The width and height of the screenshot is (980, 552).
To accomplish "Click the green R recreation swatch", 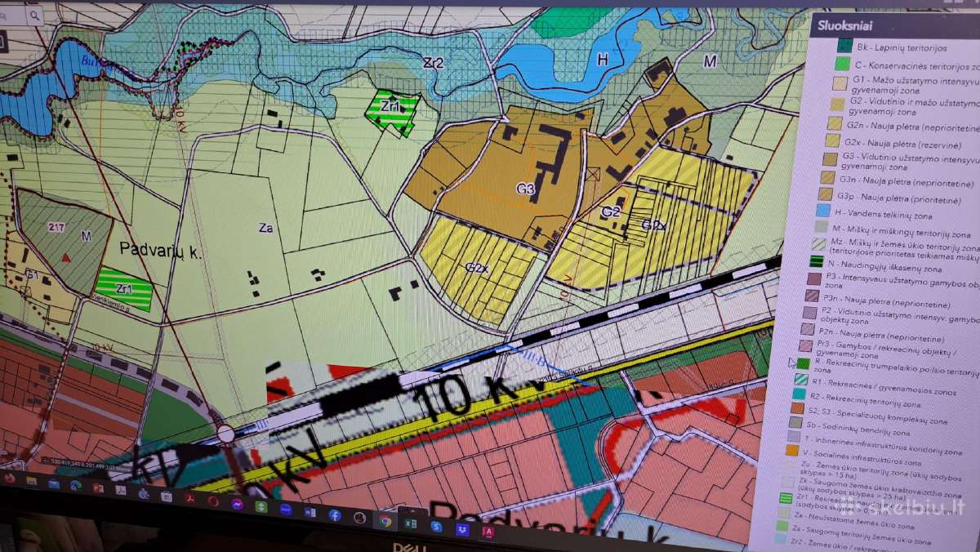I will coord(804,363).
